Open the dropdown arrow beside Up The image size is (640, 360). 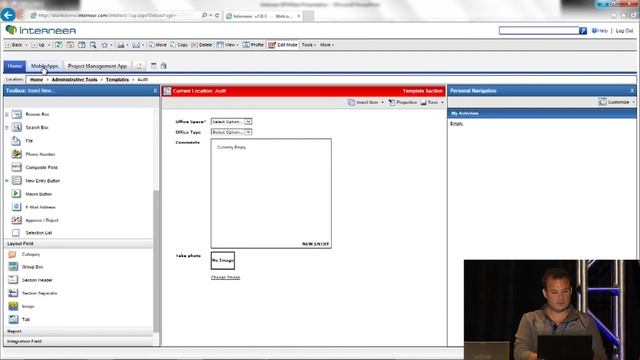(49, 45)
